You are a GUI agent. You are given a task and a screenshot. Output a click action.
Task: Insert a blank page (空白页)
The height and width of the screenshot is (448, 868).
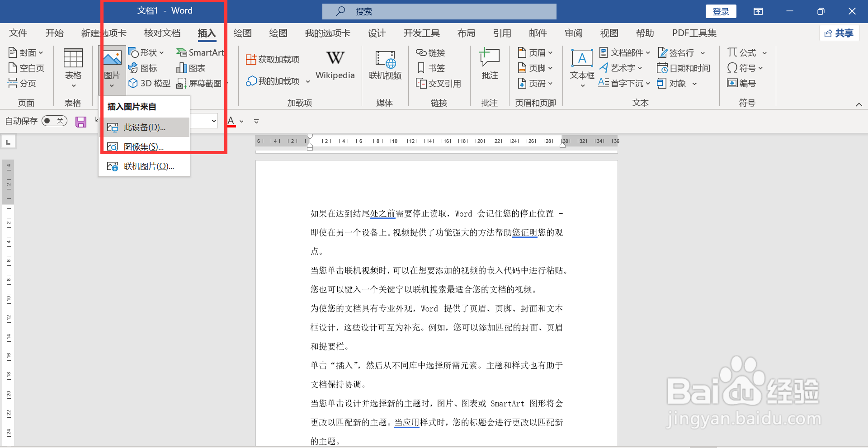[x=26, y=68]
